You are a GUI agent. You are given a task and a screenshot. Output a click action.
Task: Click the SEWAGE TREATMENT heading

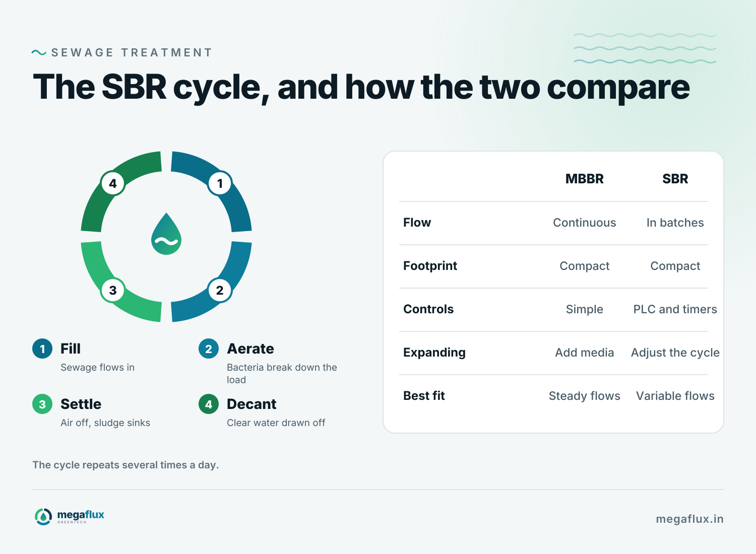pyautogui.click(x=132, y=52)
